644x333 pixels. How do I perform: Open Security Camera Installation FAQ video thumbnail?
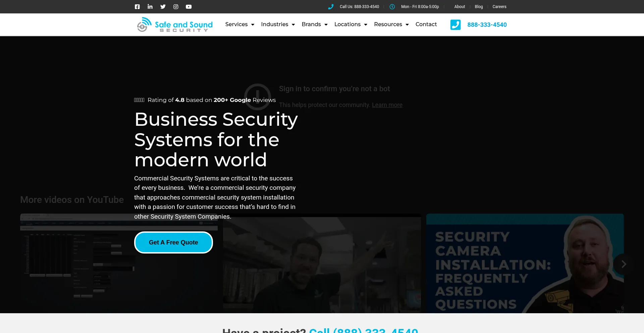[525, 264]
